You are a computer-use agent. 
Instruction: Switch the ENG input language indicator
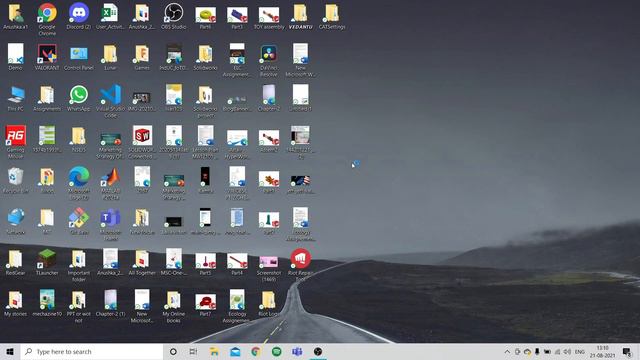580,351
